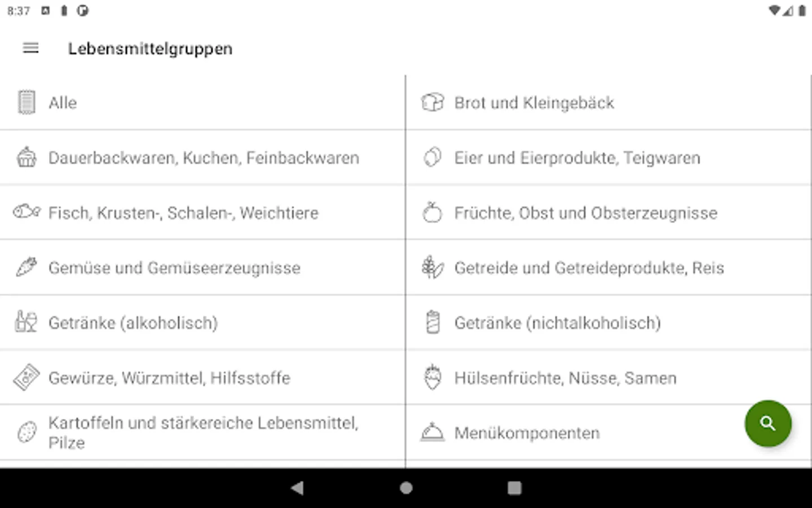Click the egg icon for Eier und Eierprodukte
The image size is (812, 508).
[433, 157]
